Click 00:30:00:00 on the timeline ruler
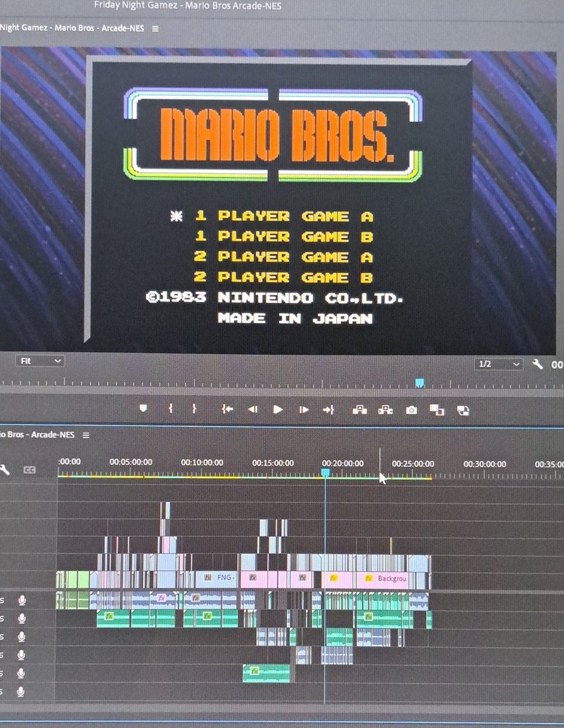The image size is (564, 728). point(485,464)
